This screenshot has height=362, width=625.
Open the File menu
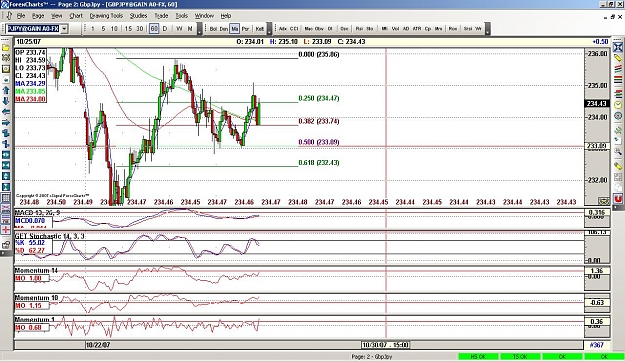click(x=21, y=16)
